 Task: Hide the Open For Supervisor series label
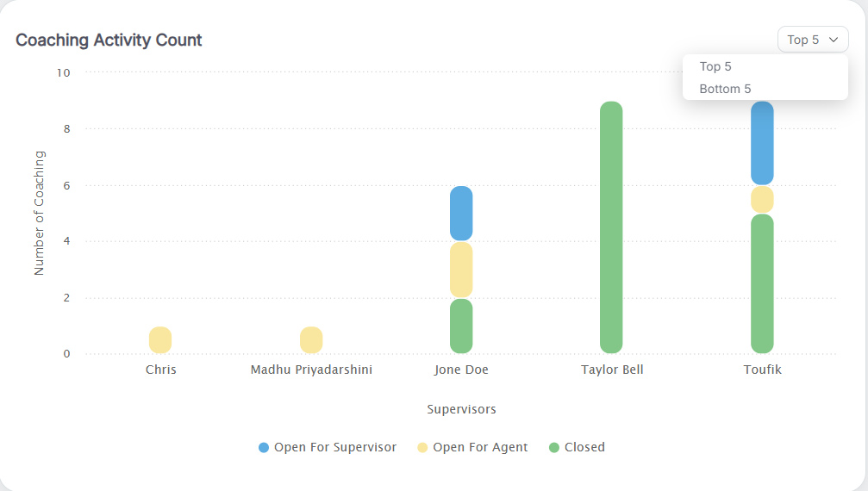tap(335, 447)
